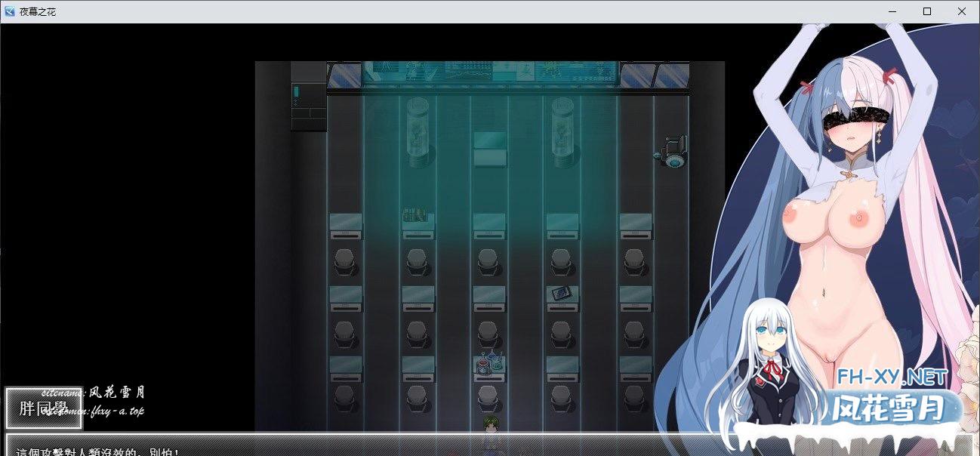
Task: Click the security robot near the right wall
Action: pyautogui.click(x=672, y=151)
